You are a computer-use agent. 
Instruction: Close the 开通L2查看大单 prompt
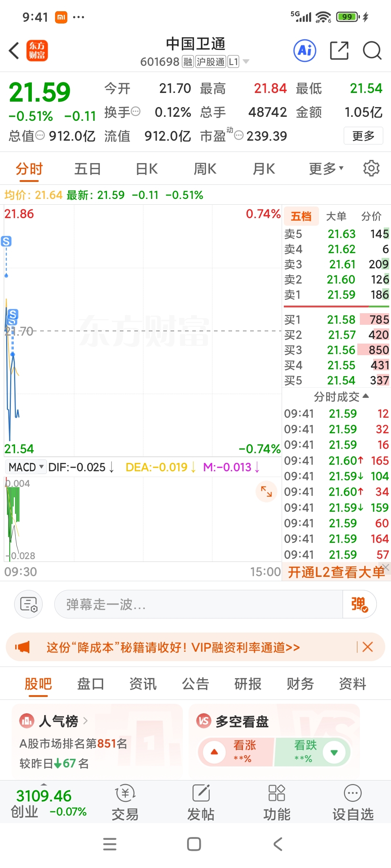(386, 568)
